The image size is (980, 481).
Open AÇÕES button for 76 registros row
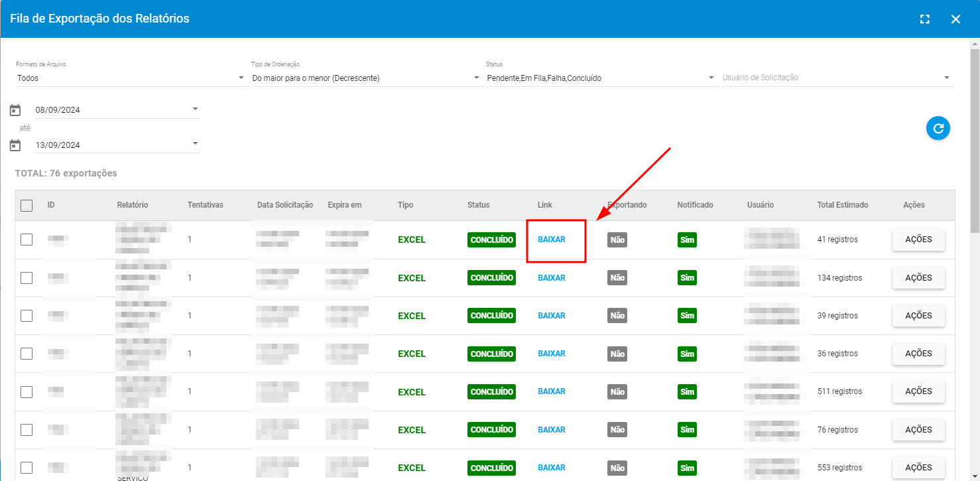(x=918, y=430)
